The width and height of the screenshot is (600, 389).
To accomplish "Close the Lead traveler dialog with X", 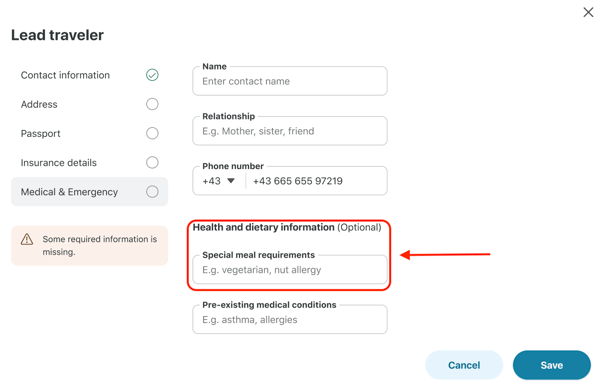I will pyautogui.click(x=588, y=12).
